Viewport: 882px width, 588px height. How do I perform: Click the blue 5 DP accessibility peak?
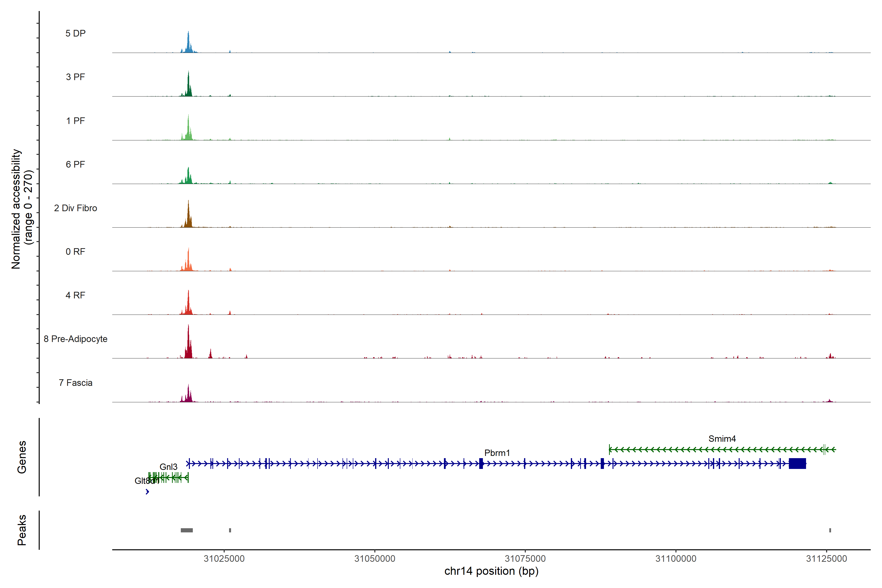click(x=189, y=45)
